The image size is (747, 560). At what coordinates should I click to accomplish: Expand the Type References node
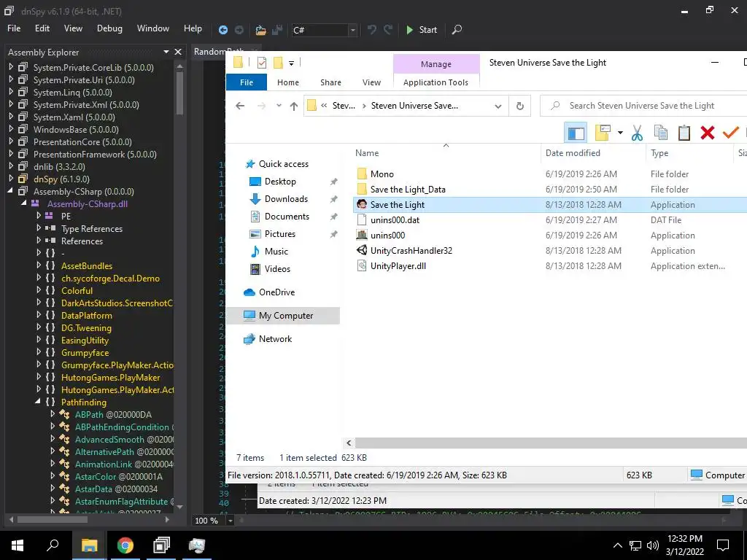coord(39,228)
